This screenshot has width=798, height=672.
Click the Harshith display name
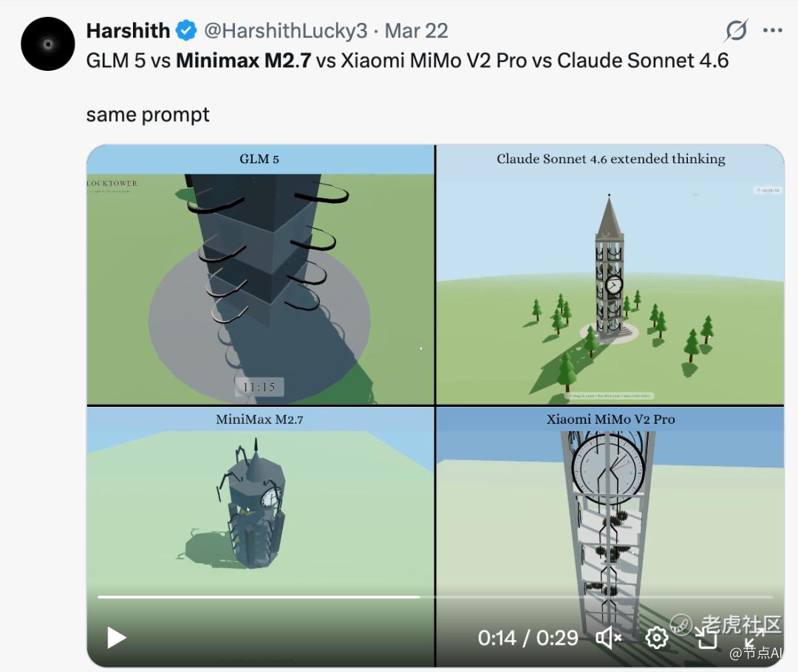point(128,30)
